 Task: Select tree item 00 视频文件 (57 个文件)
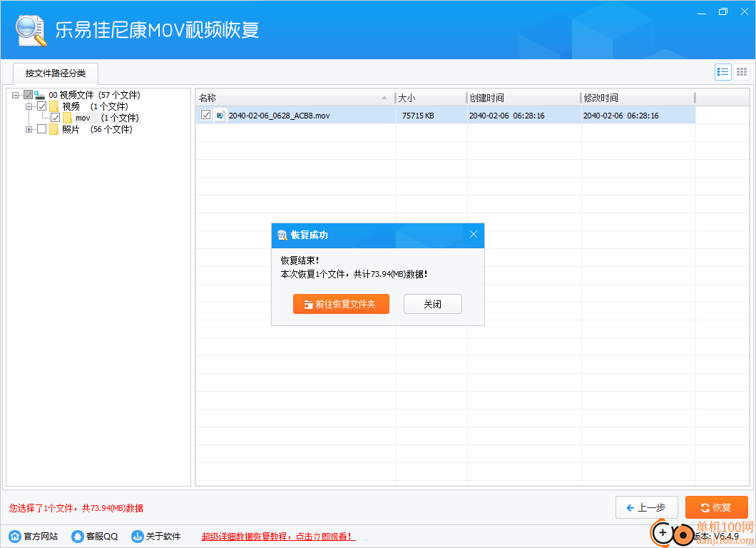(94, 95)
